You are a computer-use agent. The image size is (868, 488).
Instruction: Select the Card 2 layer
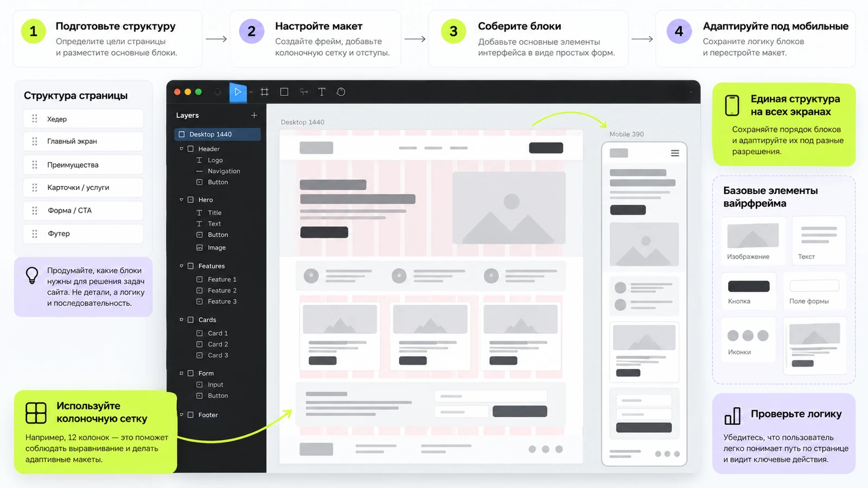pyautogui.click(x=212, y=344)
